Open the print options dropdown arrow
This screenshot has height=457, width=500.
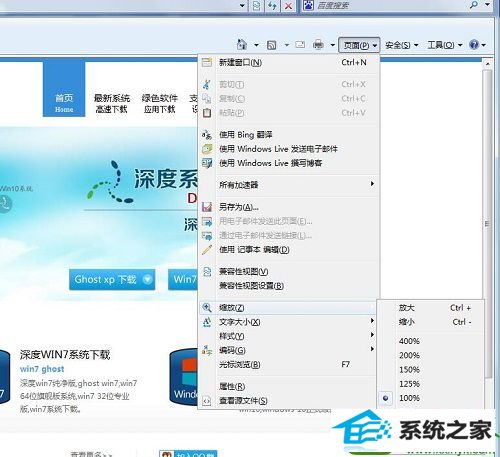[x=333, y=45]
